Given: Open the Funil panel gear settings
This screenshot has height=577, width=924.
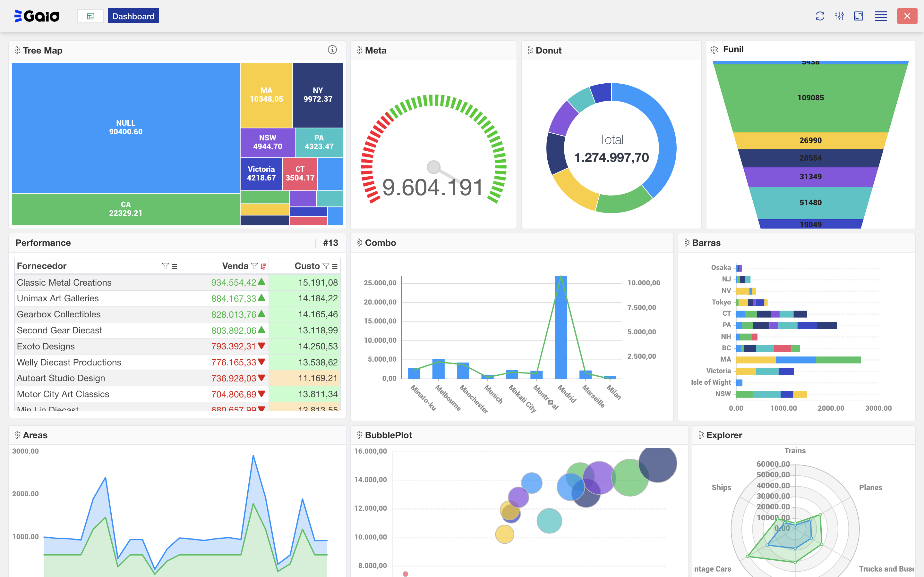Looking at the screenshot, I should click(x=714, y=50).
